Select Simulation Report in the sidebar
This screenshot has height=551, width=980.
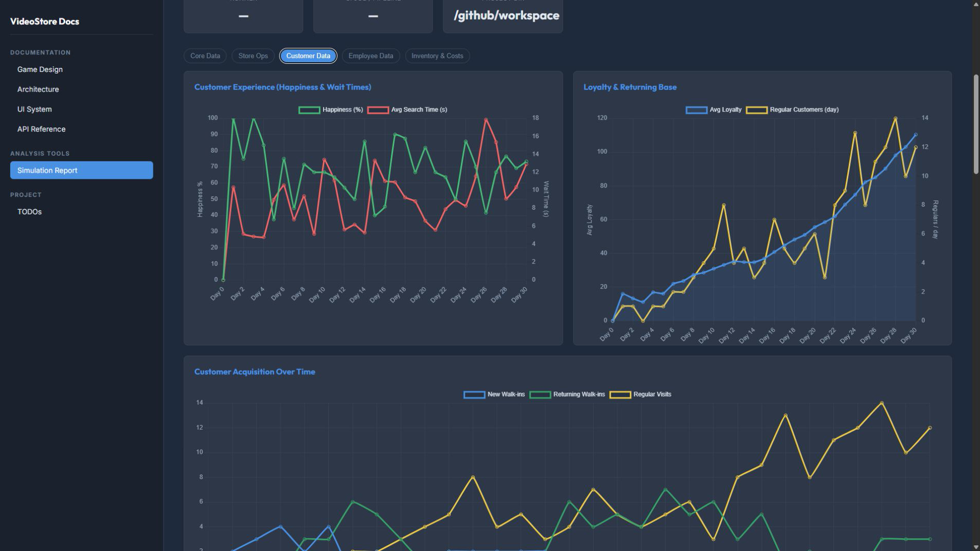pyautogui.click(x=82, y=170)
